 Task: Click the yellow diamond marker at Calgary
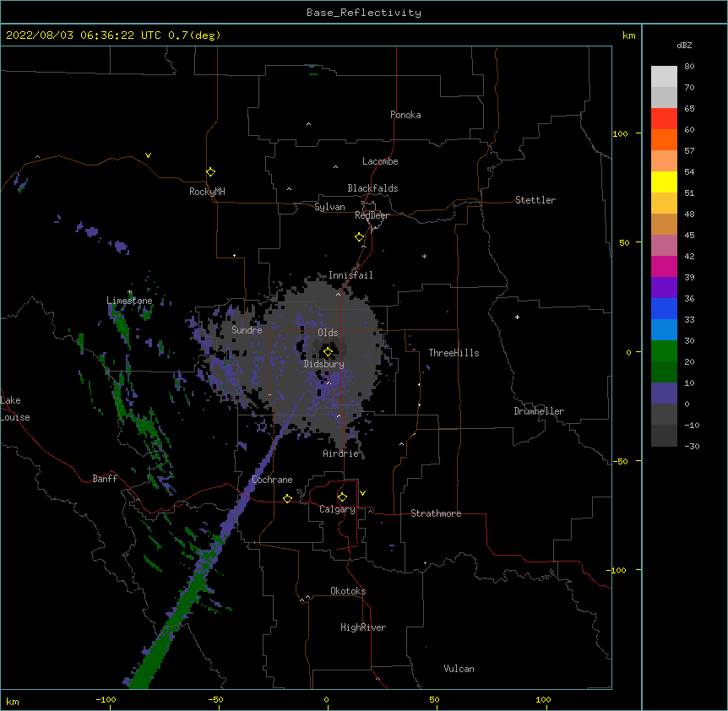pos(342,497)
